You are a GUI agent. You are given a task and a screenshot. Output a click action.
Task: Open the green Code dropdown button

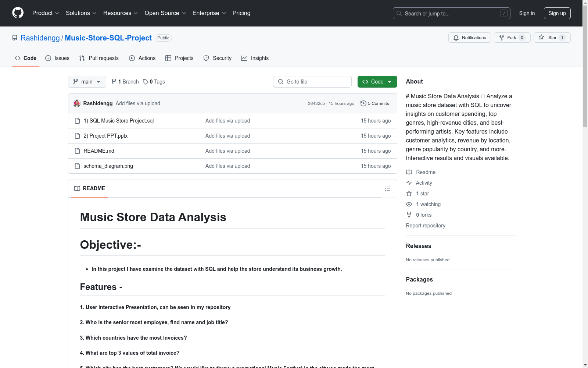[x=377, y=82]
